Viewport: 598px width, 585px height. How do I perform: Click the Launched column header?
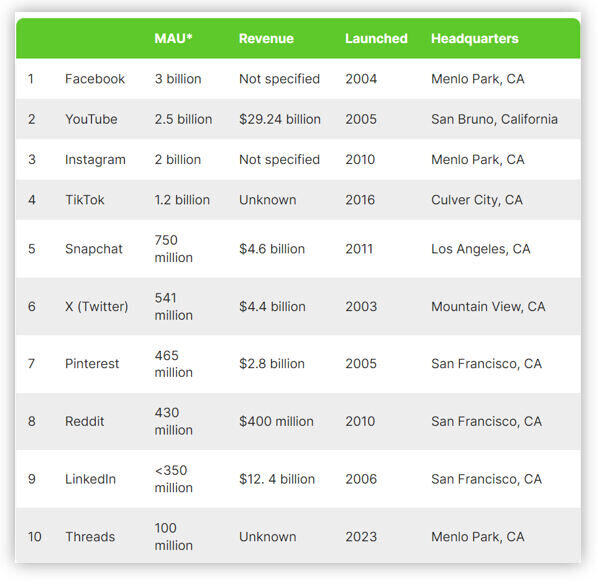(376, 39)
